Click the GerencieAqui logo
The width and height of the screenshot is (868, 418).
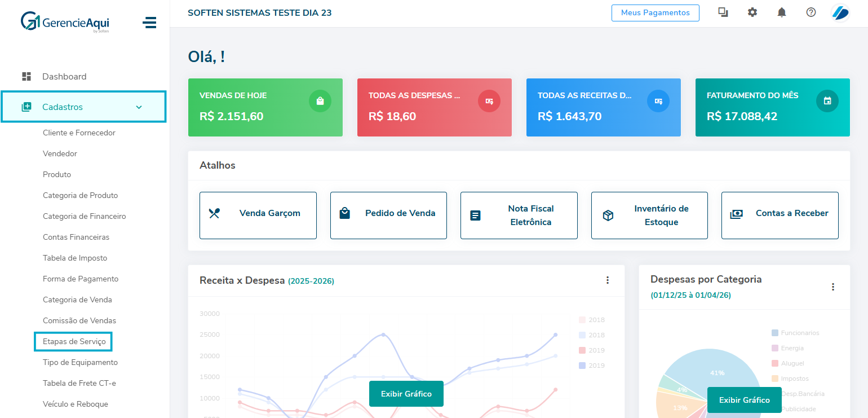tap(65, 23)
